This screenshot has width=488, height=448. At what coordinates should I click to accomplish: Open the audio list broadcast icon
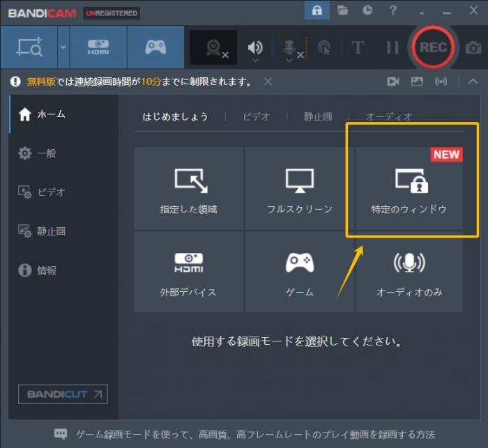441,82
